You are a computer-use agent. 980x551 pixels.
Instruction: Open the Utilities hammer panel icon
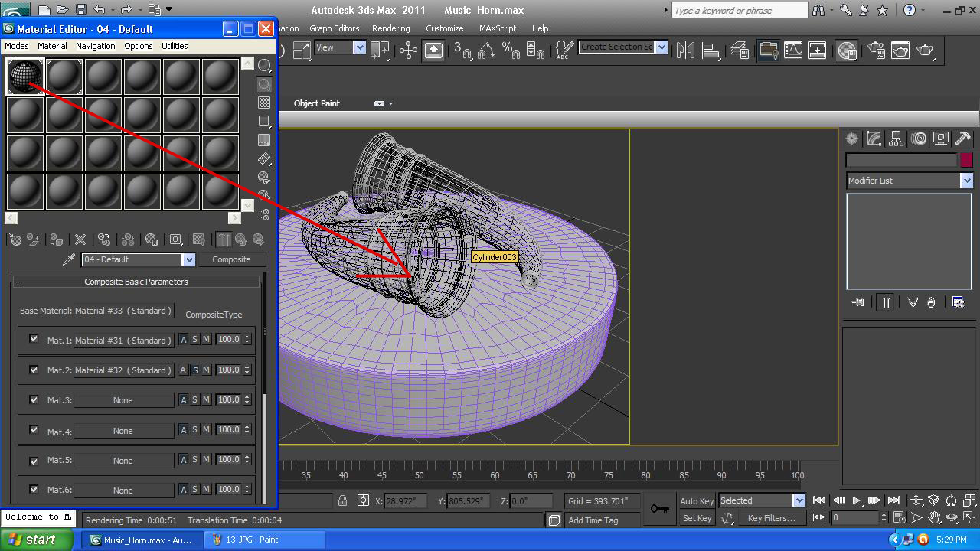coord(962,138)
